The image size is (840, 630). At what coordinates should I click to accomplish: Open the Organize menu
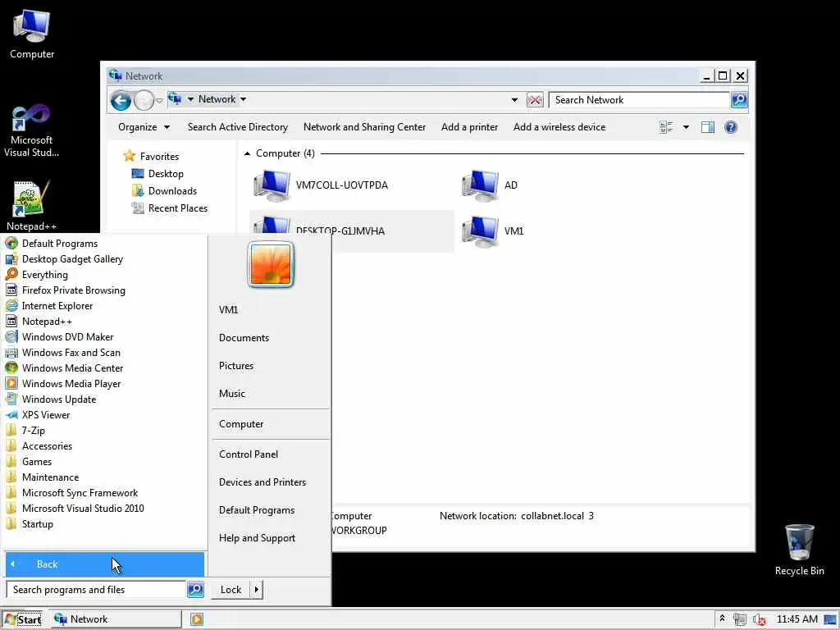pos(144,127)
